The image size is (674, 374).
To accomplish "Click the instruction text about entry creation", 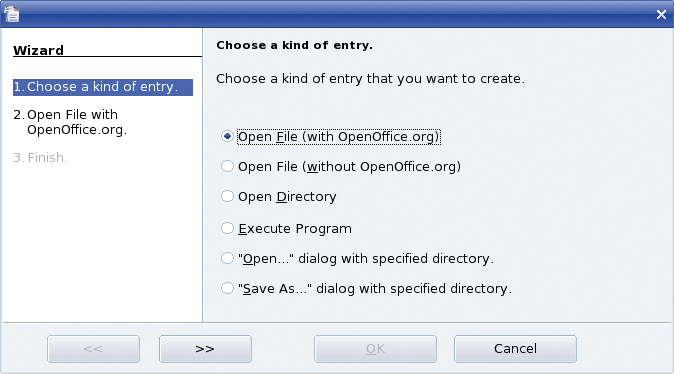I will click(370, 79).
